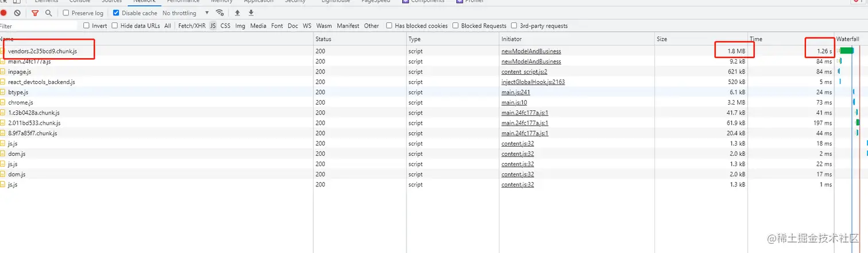Viewport: 868px width, 253px height.
Task: Select vendors.2c35bcd9.chunk.js request
Action: pyautogui.click(x=42, y=51)
